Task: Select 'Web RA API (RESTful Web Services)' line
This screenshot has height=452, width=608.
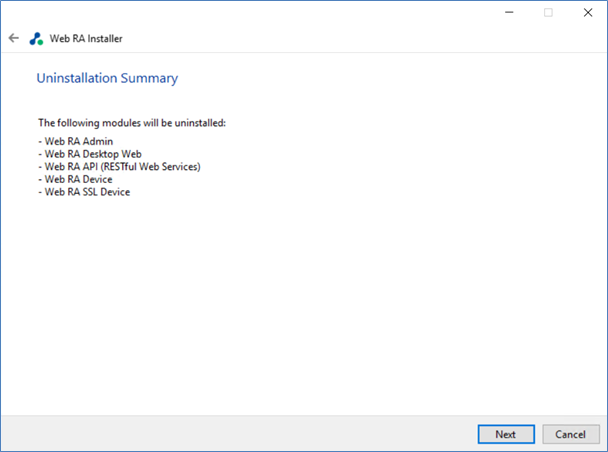Action: pos(119,167)
